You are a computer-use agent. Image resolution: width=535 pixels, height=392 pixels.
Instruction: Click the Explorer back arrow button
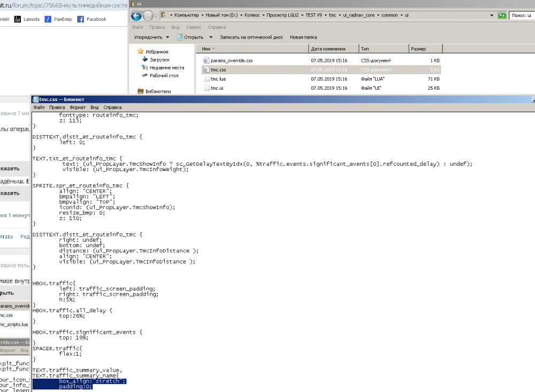136,16
